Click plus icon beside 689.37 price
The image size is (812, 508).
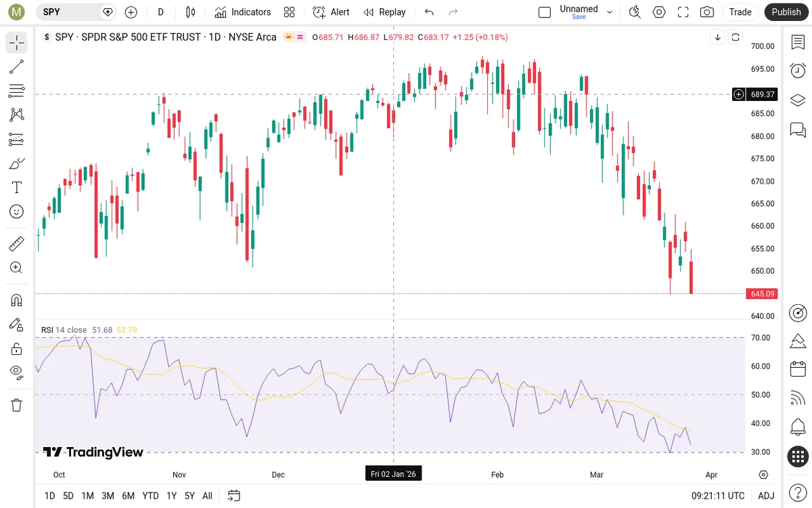pos(739,94)
